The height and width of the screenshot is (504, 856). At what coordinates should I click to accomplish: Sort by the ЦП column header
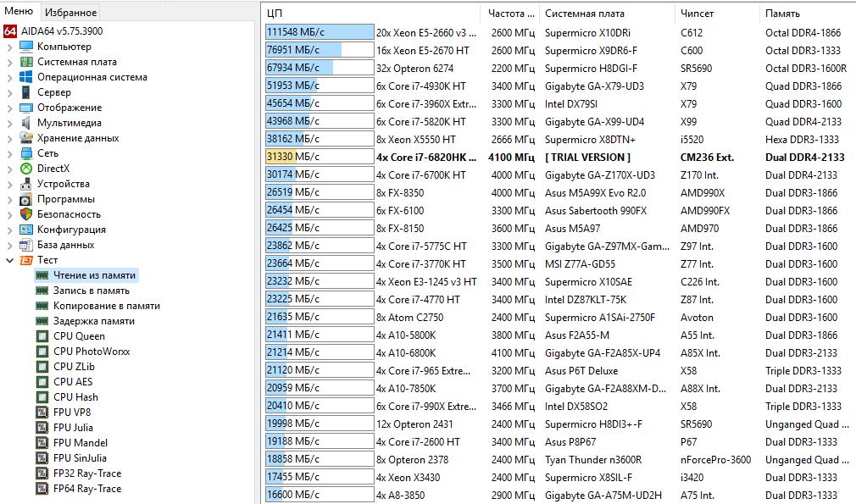(x=371, y=14)
